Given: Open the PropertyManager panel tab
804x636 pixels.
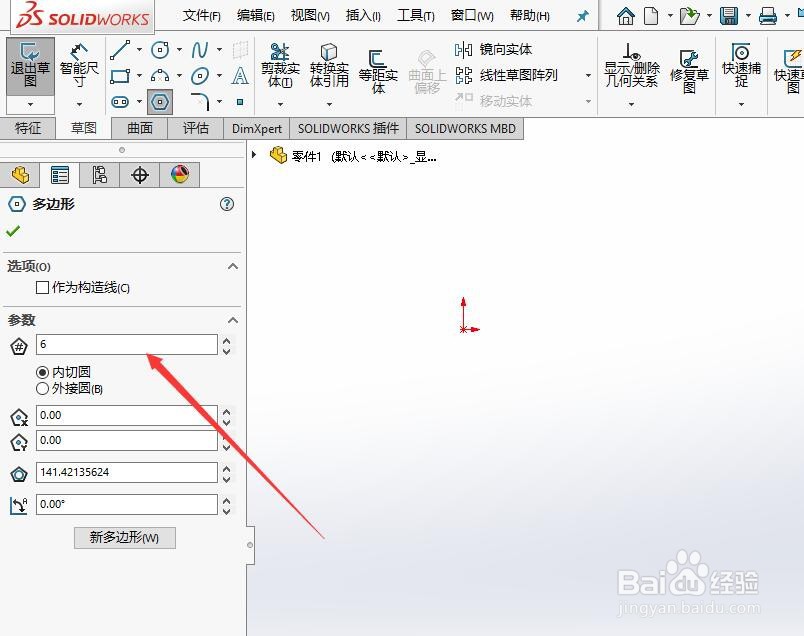Looking at the screenshot, I should (x=59, y=175).
